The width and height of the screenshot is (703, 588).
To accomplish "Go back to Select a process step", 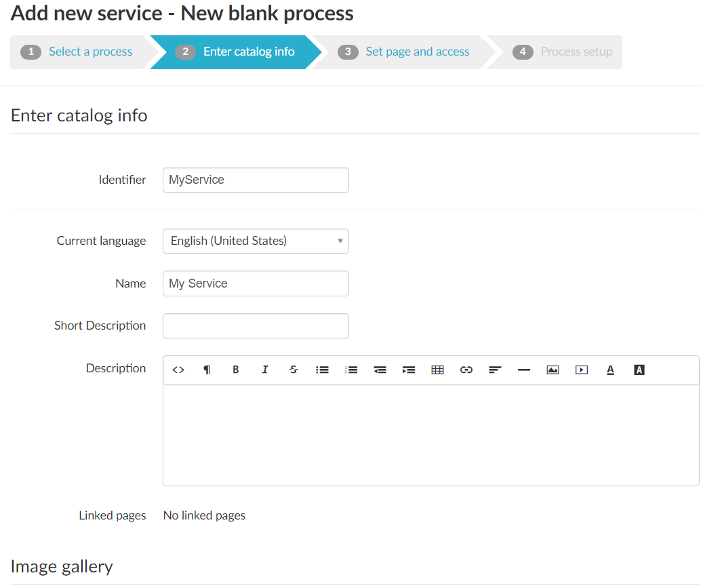I will [x=90, y=52].
